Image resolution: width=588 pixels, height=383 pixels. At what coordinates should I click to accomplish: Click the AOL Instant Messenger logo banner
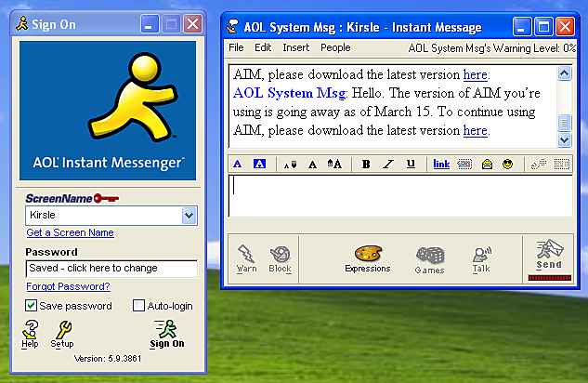108,111
